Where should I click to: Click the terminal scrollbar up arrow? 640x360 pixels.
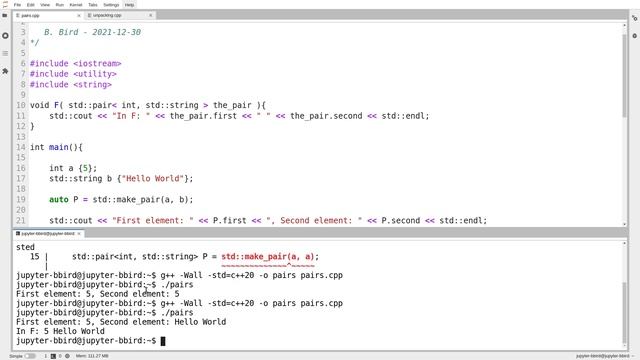pos(624,243)
